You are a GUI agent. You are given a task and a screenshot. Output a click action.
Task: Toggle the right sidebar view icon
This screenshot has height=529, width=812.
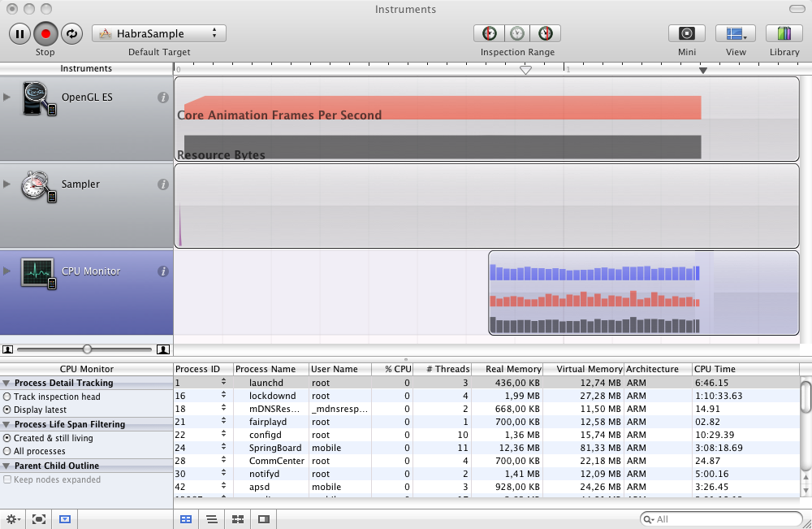click(x=264, y=519)
